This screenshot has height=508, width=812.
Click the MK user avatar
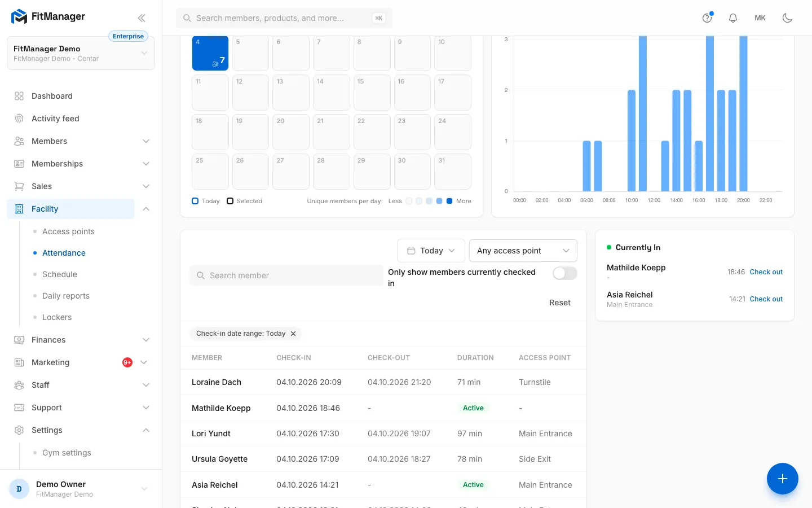760,18
